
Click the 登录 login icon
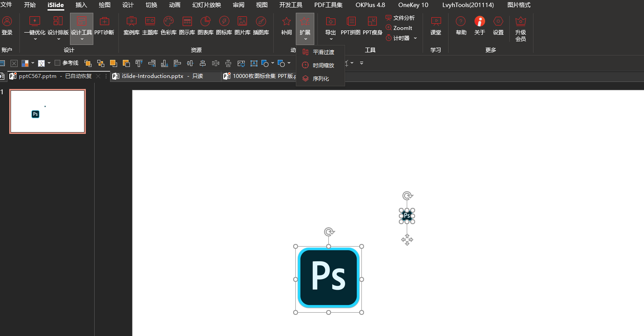tap(7, 26)
